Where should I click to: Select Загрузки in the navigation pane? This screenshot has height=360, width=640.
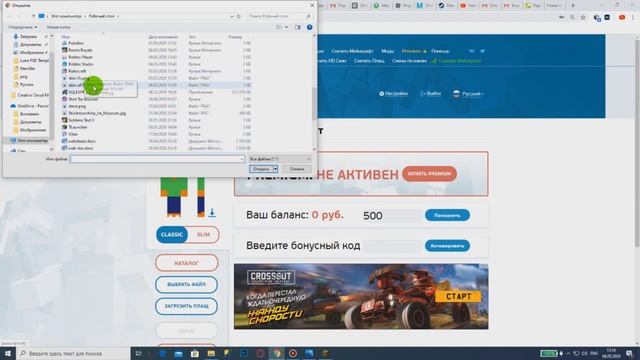coord(28,37)
